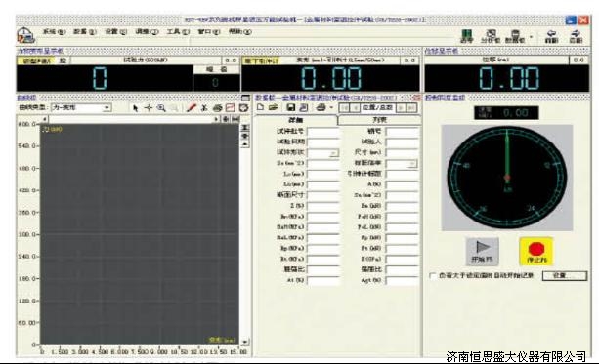Open the 工具 menu

pyautogui.click(x=178, y=32)
